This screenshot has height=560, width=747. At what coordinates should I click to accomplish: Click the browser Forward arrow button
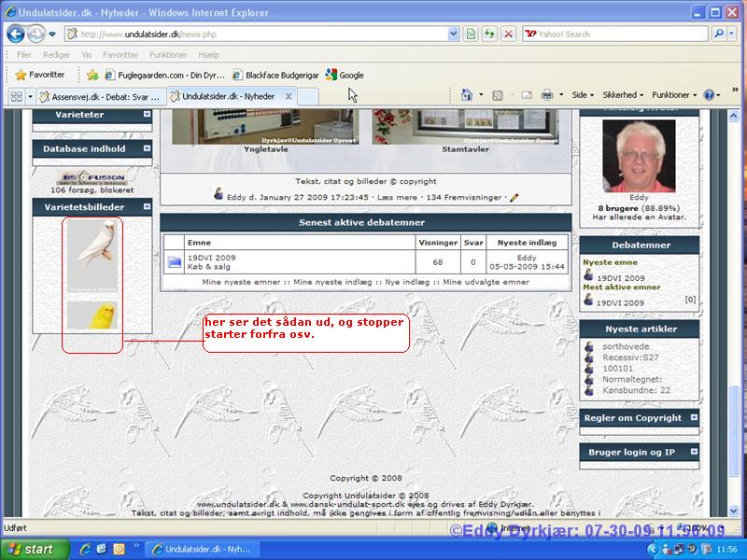pos(35,34)
